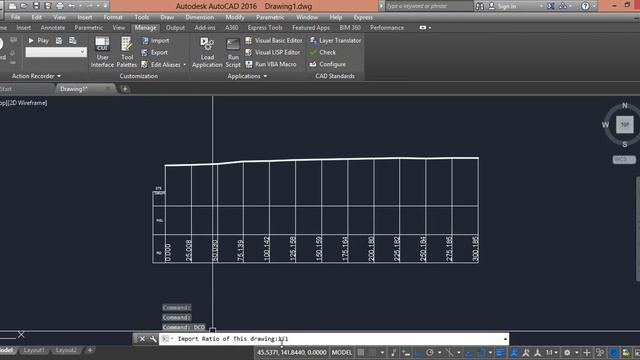Click Sign In
Screen dimensions: 640x360
pos(503,6)
